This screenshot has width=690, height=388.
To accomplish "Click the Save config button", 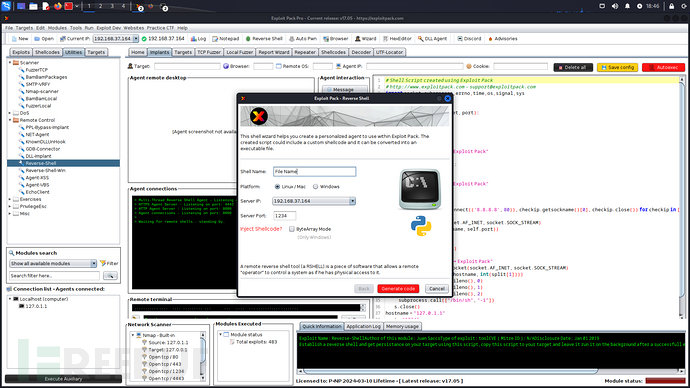I will [617, 67].
